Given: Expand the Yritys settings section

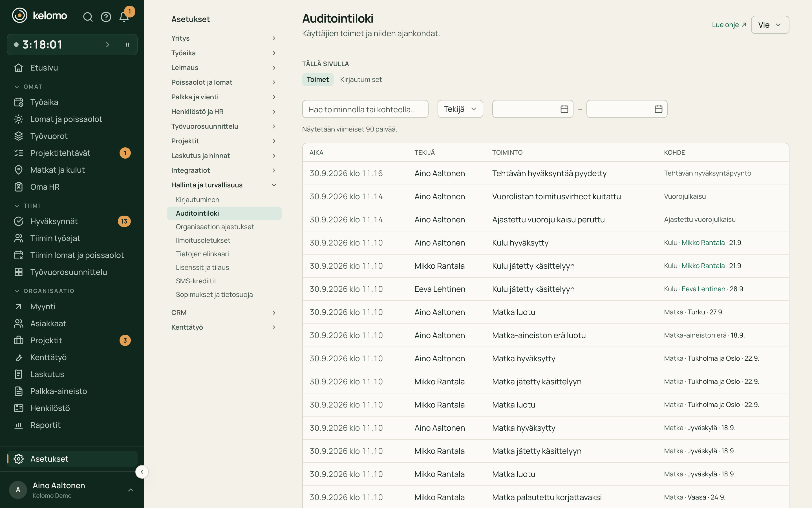Looking at the screenshot, I should click(224, 38).
